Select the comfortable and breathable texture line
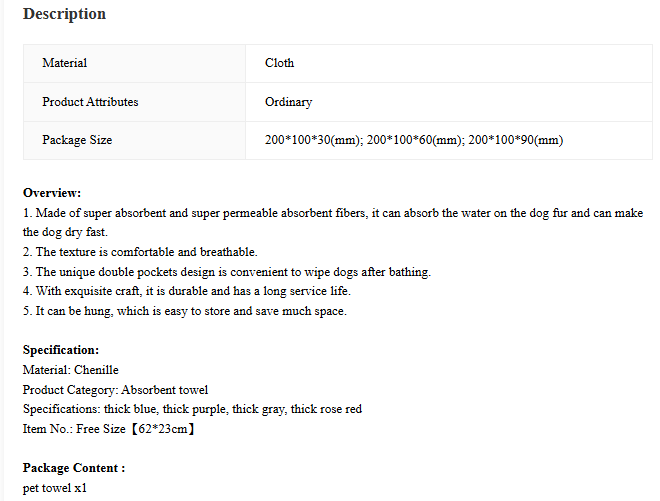Screen dimensions: 660x501 [x=140, y=252]
